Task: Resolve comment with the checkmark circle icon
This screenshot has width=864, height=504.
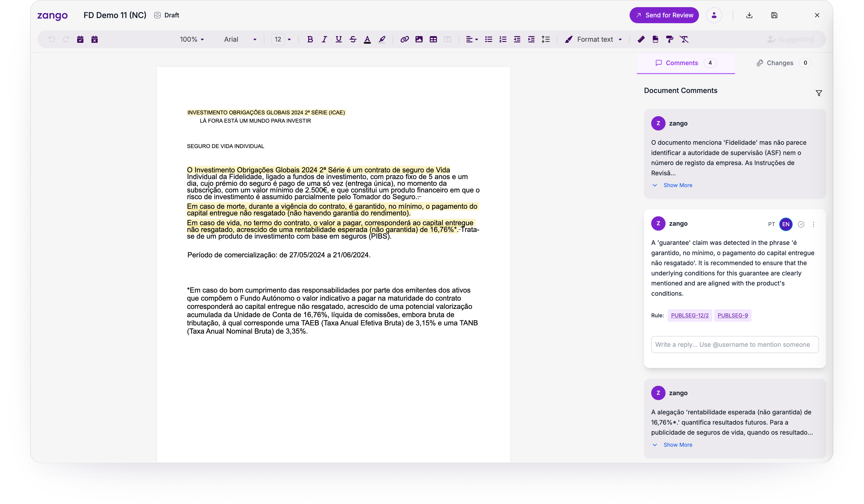Action: click(x=801, y=224)
